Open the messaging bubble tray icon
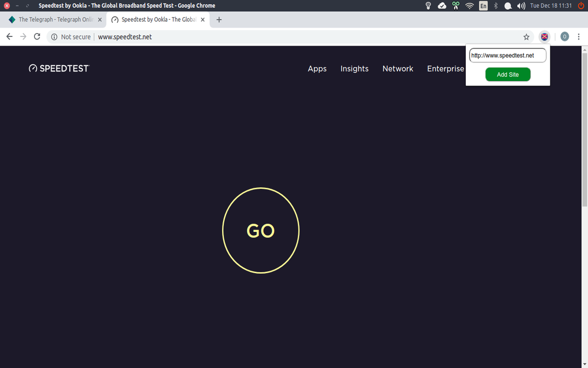588x368 pixels. pos(508,6)
